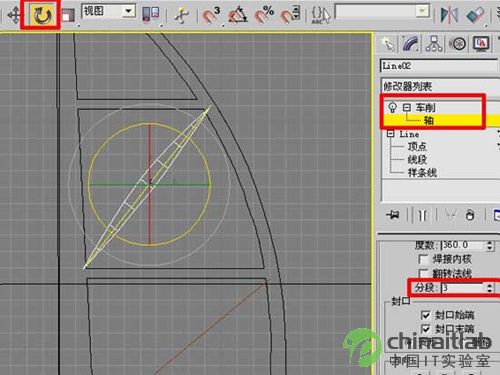The width and height of the screenshot is (500, 375).
Task: Select the 样条线 sub-object level
Action: pos(422,172)
